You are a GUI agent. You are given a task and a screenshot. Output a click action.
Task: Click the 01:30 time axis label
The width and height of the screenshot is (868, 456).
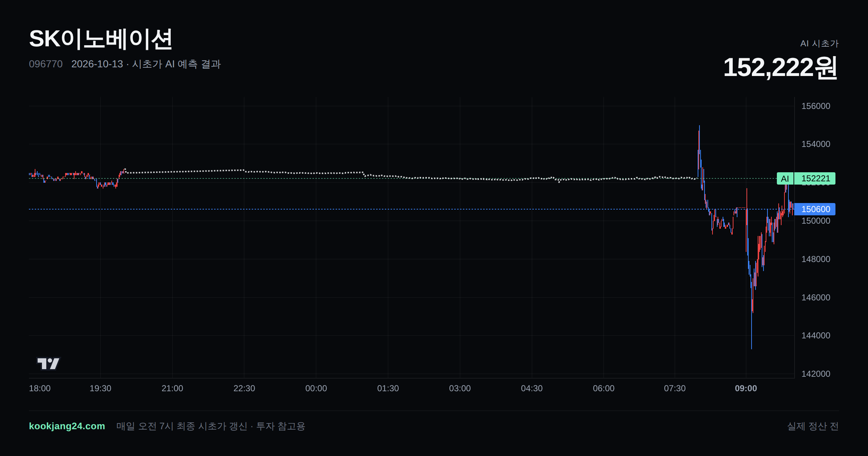[388, 388]
